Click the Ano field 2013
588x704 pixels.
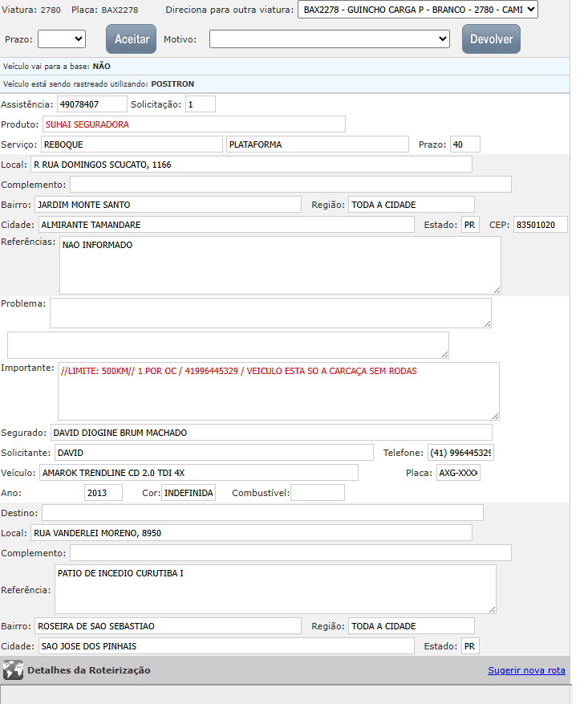click(103, 493)
